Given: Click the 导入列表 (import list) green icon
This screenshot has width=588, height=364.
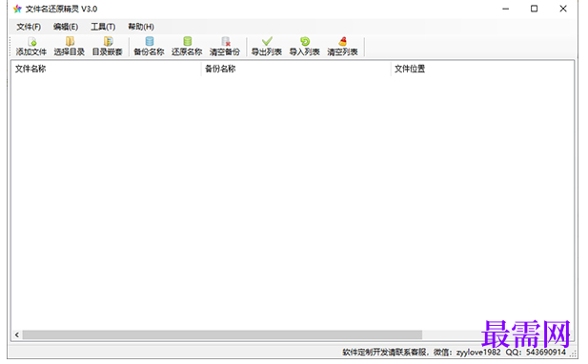Looking at the screenshot, I should (x=305, y=42).
